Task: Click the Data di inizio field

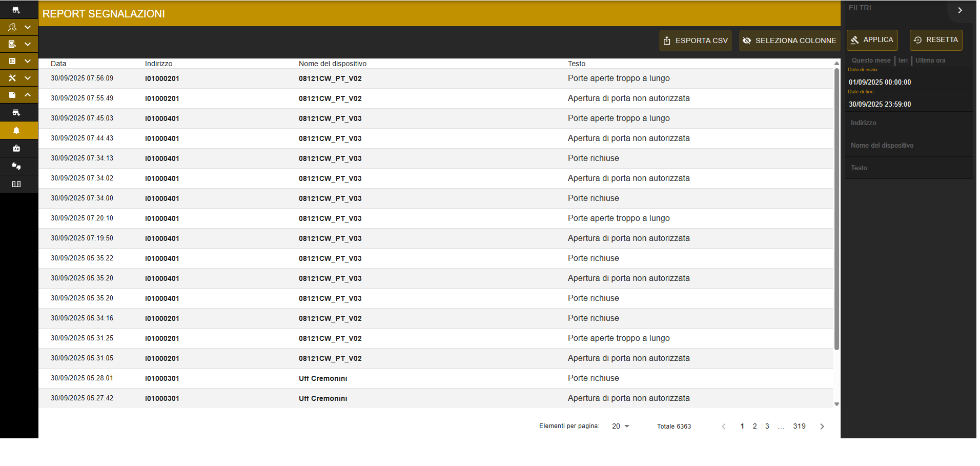Action: point(909,78)
